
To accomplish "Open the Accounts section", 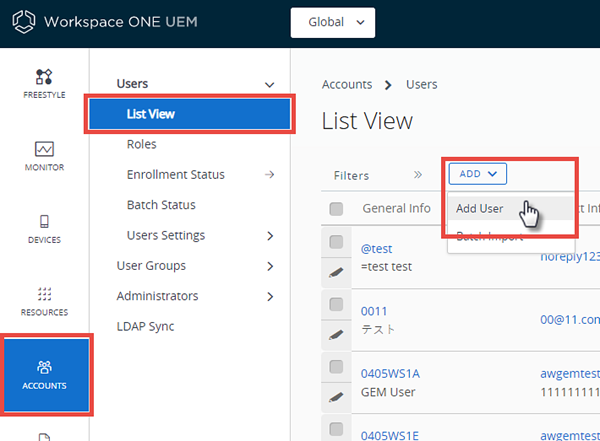I will tap(47, 375).
